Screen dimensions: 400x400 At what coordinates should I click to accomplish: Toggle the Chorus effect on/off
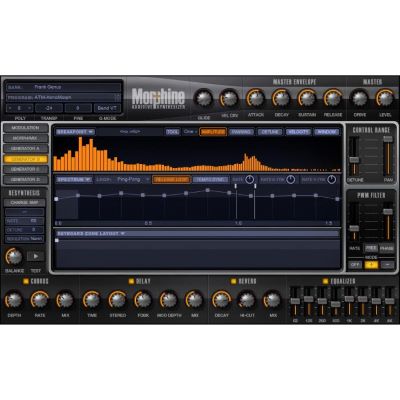point(26,282)
